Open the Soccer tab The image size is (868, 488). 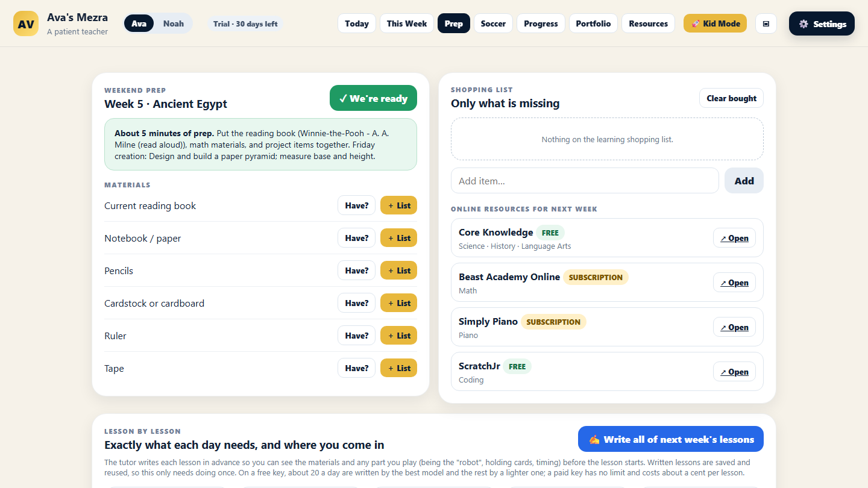click(493, 23)
